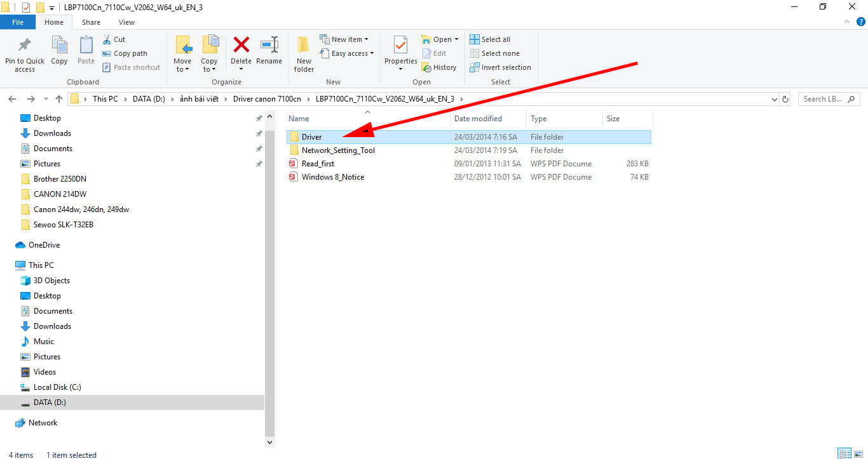Click the Search box

pos(826,99)
